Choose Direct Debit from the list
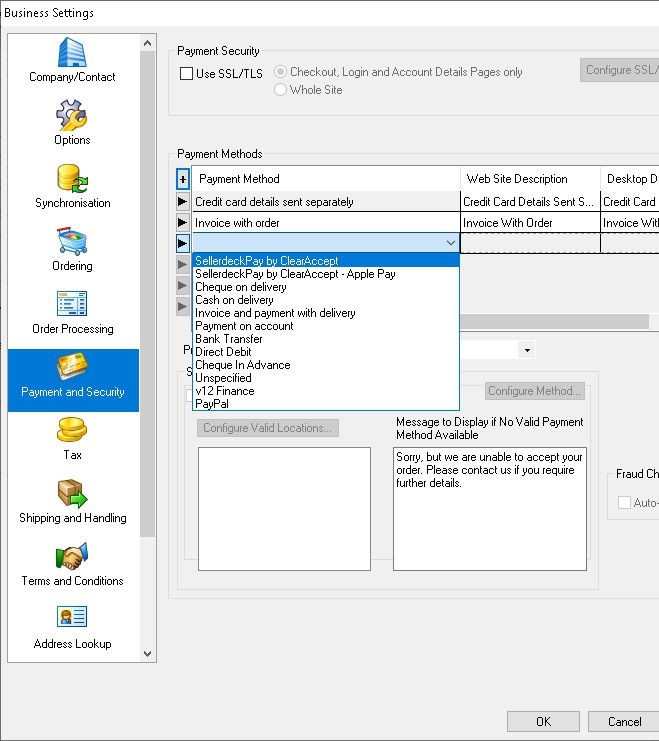The image size is (659, 741). tap(326, 352)
